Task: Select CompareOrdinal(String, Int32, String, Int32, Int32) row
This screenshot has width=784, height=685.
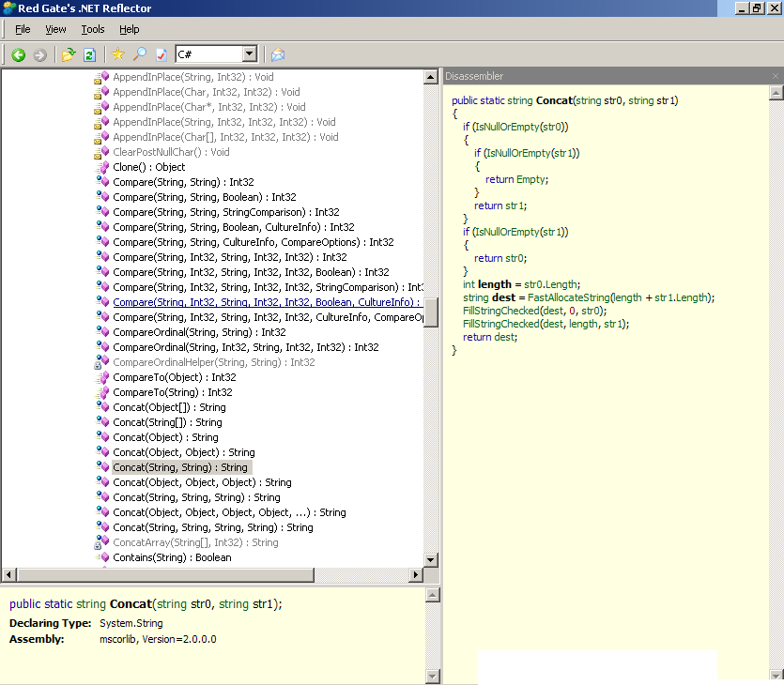Action: [x=245, y=348]
